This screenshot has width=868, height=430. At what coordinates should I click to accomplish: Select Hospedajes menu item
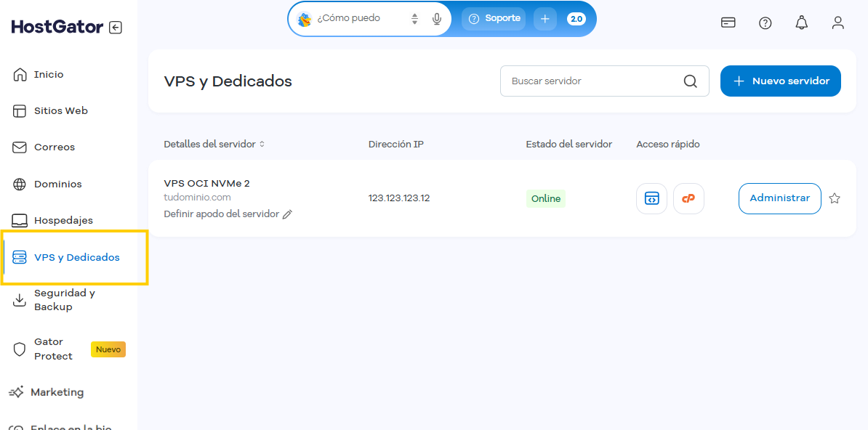(63, 220)
